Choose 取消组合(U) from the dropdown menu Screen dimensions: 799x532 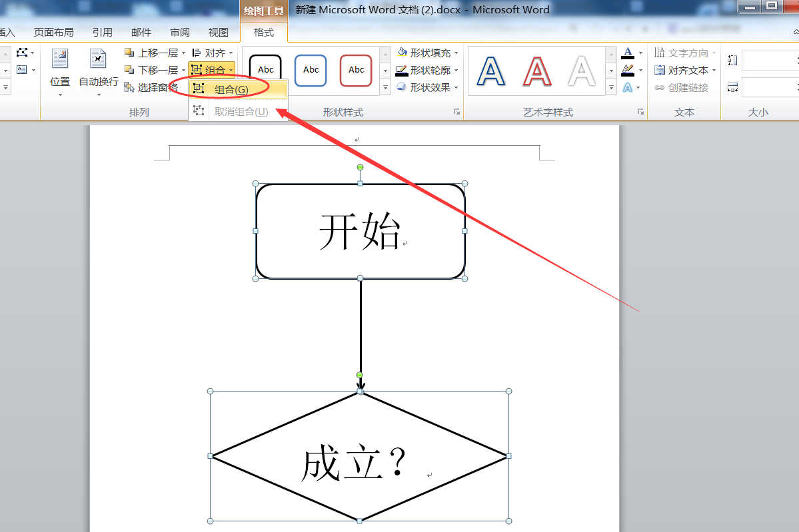click(x=238, y=111)
